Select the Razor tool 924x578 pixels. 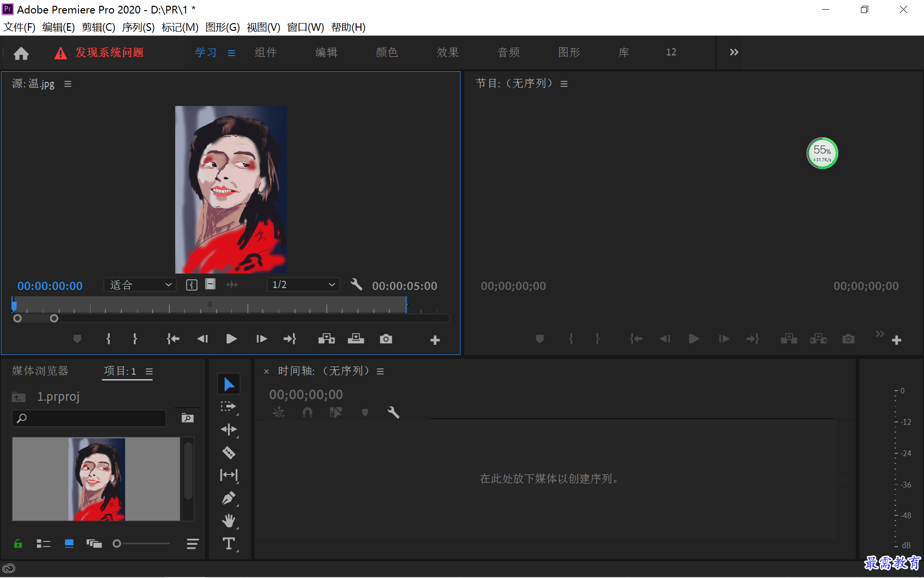[229, 452]
